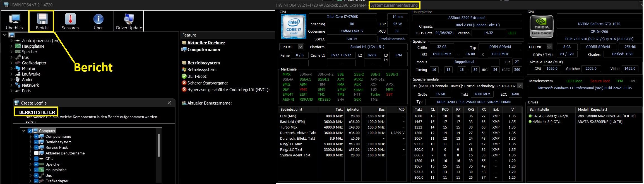Click the Feature column header

[x=227, y=35]
